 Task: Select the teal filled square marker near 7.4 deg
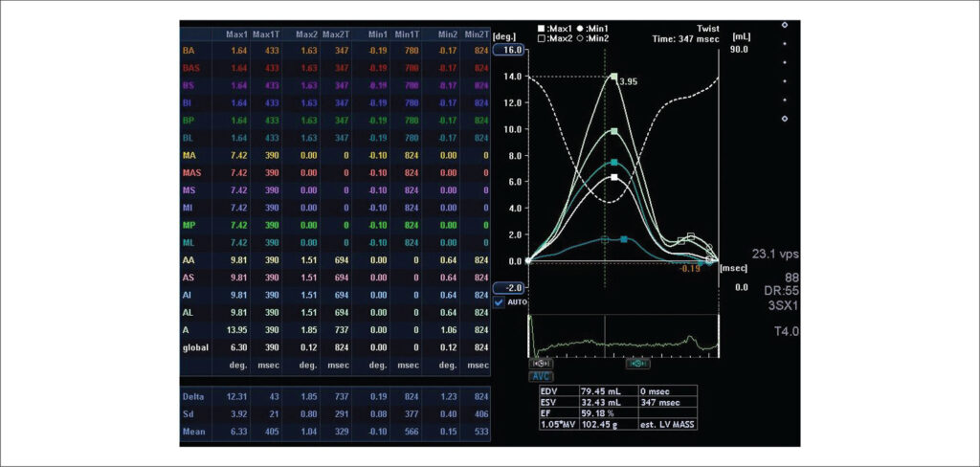pyautogui.click(x=614, y=163)
